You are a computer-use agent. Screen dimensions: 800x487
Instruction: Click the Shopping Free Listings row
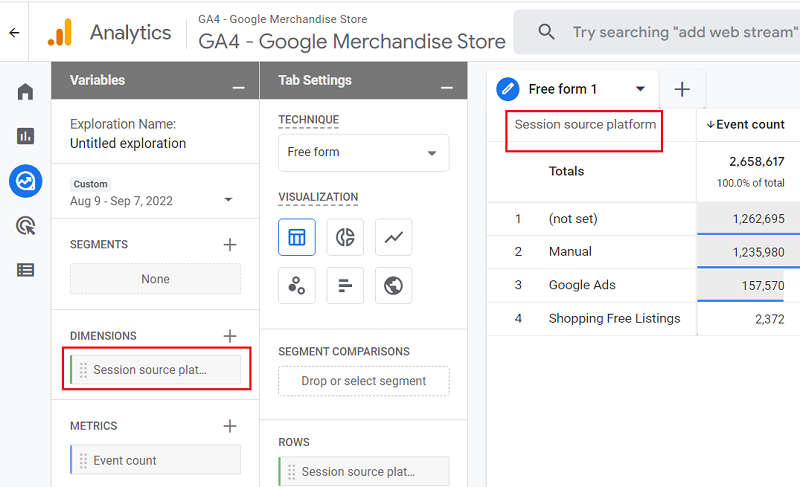[643, 319]
